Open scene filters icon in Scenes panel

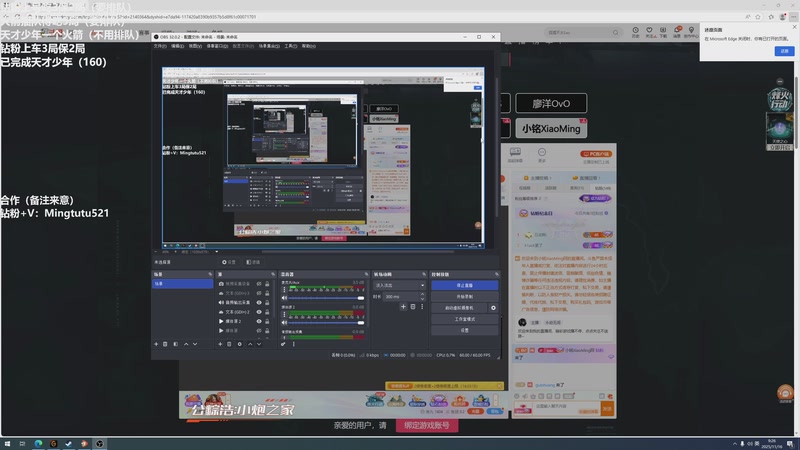click(176, 344)
